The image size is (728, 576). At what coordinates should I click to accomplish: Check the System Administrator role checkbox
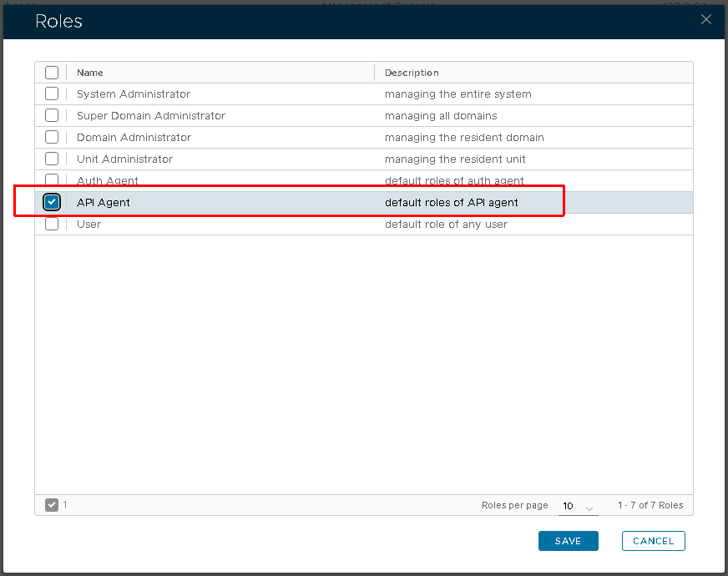click(52, 94)
